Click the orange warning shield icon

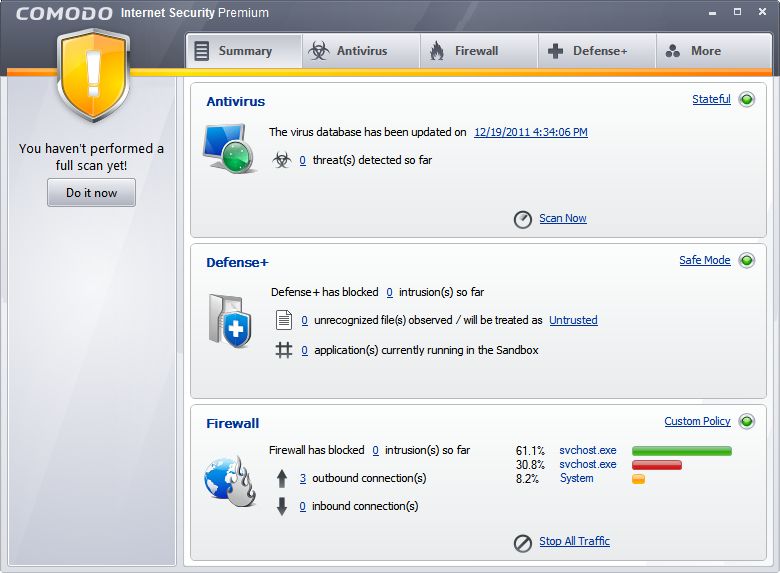[x=93, y=75]
